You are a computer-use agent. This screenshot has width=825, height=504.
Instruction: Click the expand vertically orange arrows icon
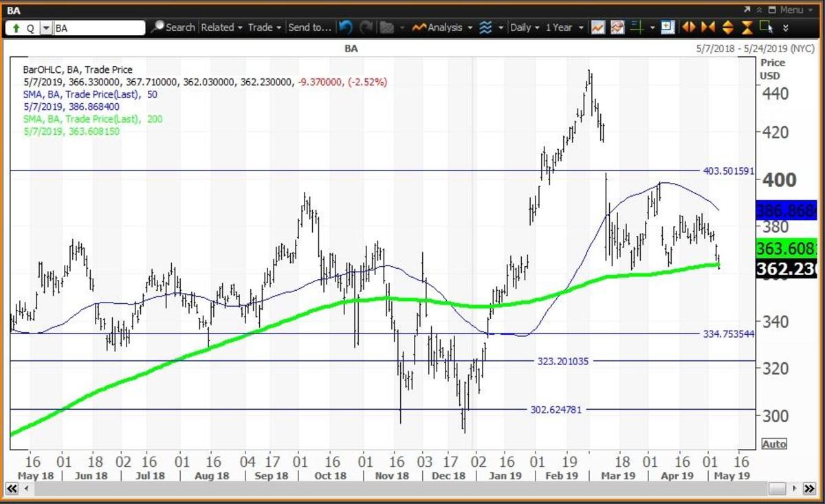click(728, 28)
